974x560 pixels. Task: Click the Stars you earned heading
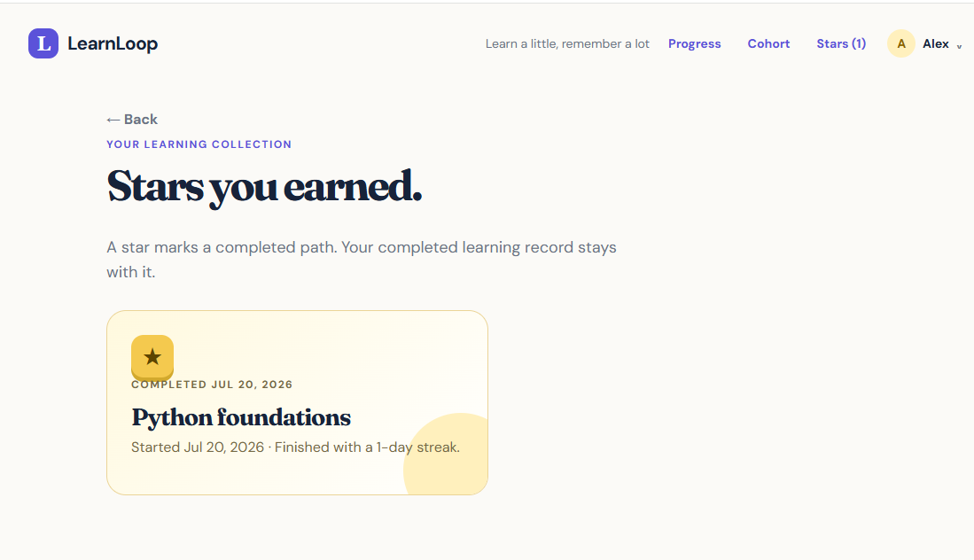click(265, 186)
